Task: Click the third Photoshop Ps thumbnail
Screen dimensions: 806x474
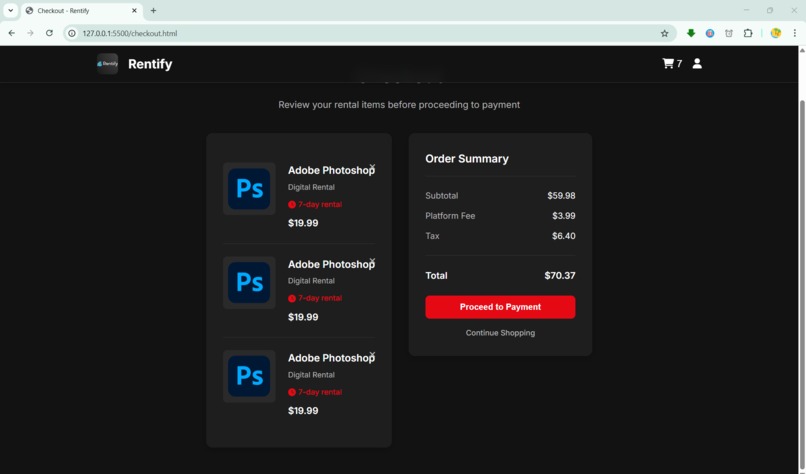Action: pyautogui.click(x=249, y=376)
